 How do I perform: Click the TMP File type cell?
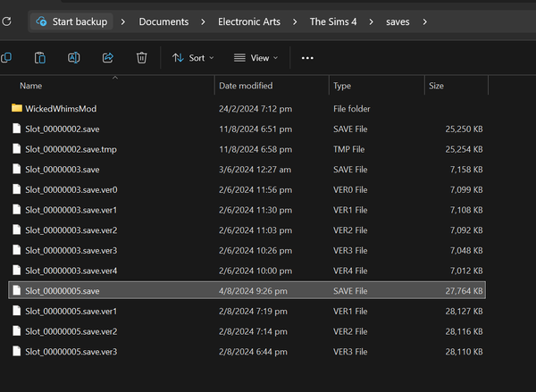348,149
